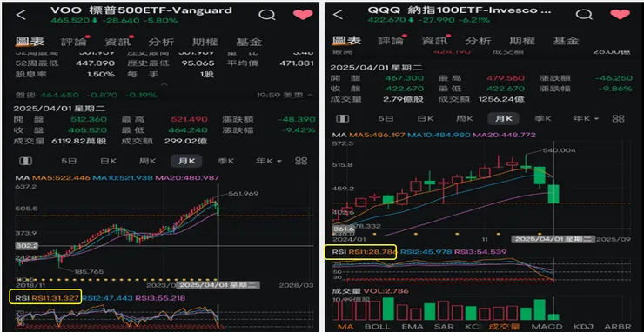644x332 pixels.
Task: Select 評論 tab on VOO screen
Action: pos(74,42)
